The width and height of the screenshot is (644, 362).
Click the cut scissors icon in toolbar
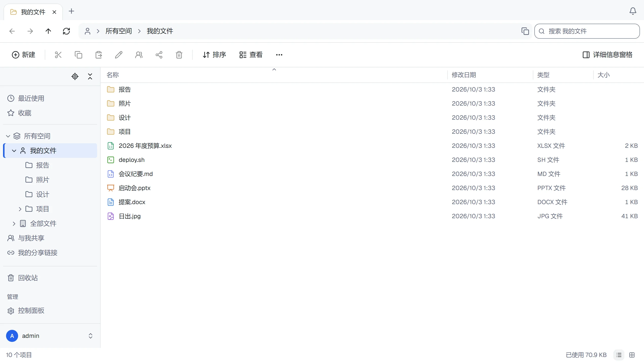point(58,55)
